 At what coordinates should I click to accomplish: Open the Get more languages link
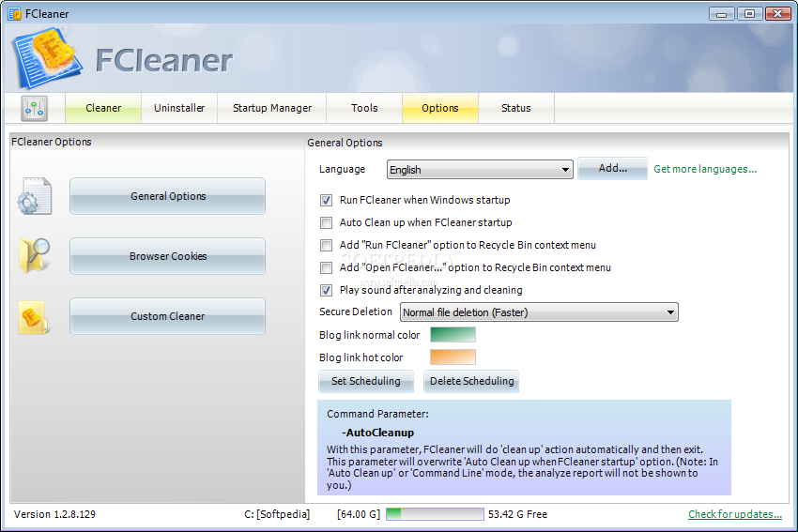[705, 169]
